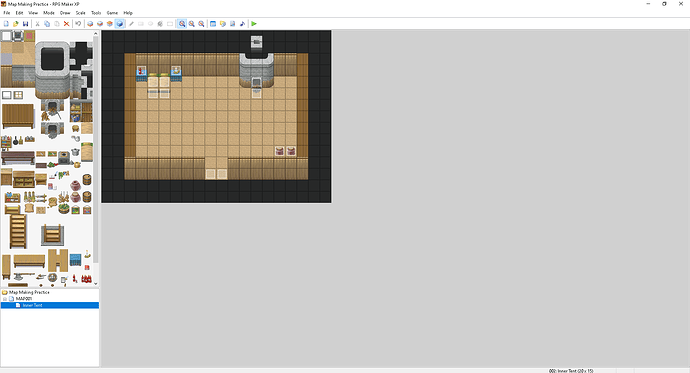
Task: Select the Pencil drawing tool
Action: point(131,24)
